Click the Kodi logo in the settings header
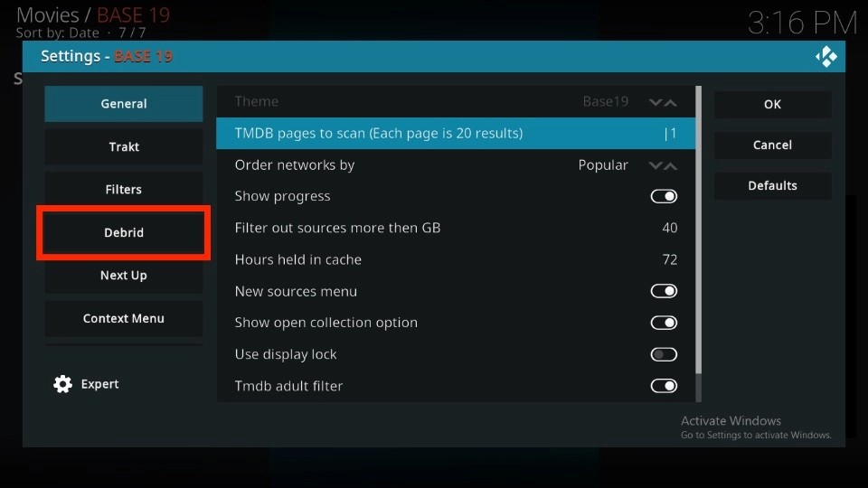 [826, 56]
